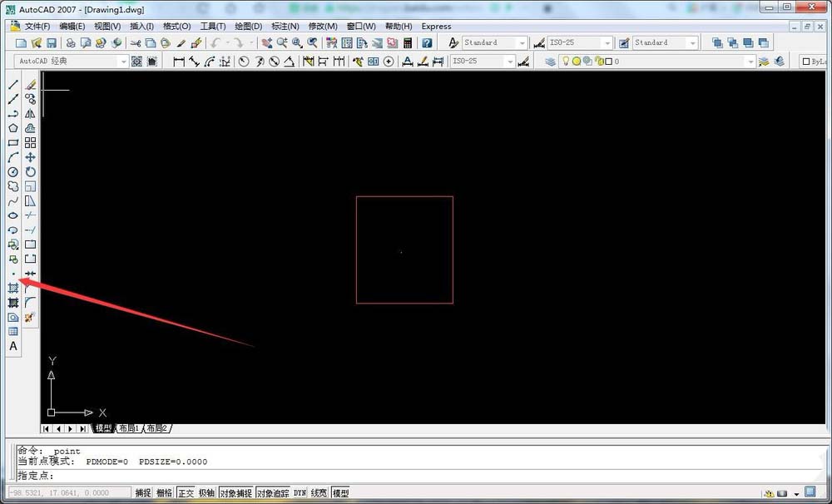The width and height of the screenshot is (832, 504).
Task: Toggle the DYN dynamic input button
Action: pos(300,492)
